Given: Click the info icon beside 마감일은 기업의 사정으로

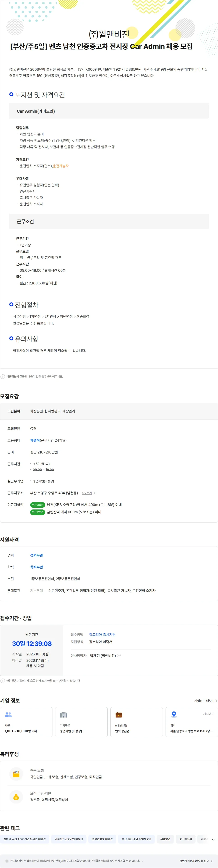Looking at the screenshot, I should click(x=3, y=681).
